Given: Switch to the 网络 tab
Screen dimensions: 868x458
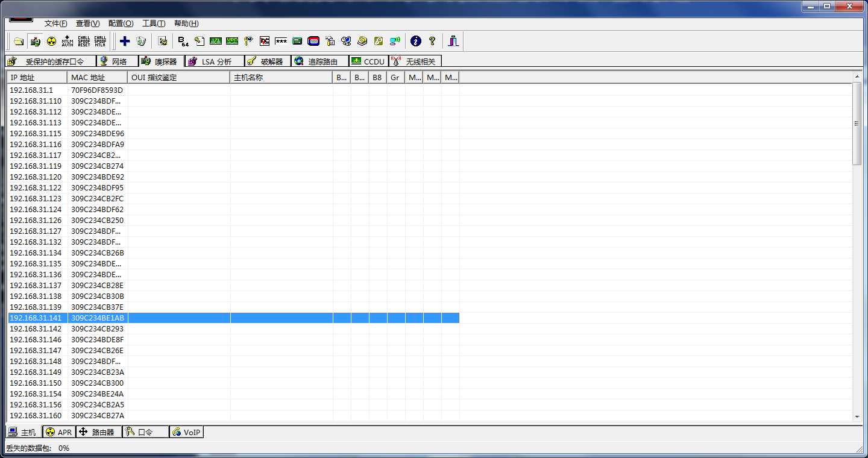Looking at the screenshot, I should 118,61.
